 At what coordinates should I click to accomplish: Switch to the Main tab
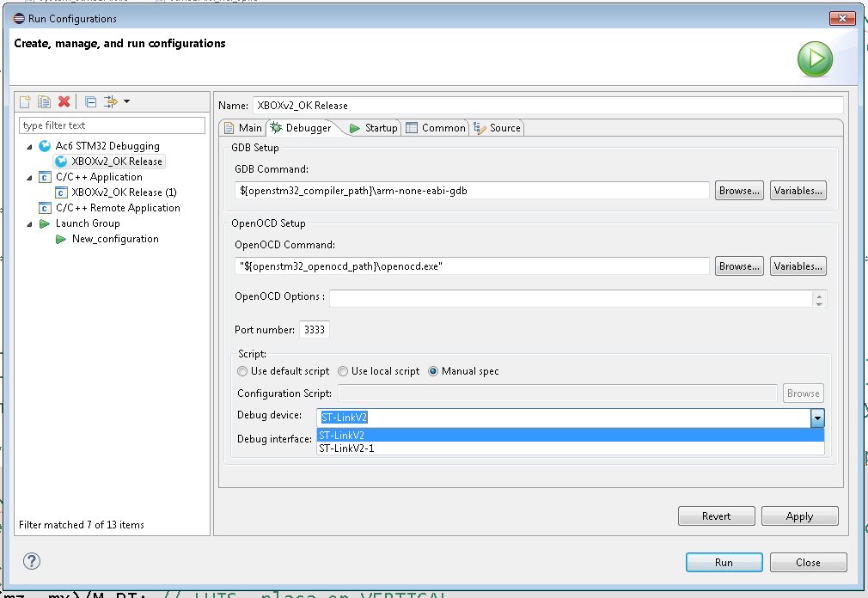click(x=243, y=128)
